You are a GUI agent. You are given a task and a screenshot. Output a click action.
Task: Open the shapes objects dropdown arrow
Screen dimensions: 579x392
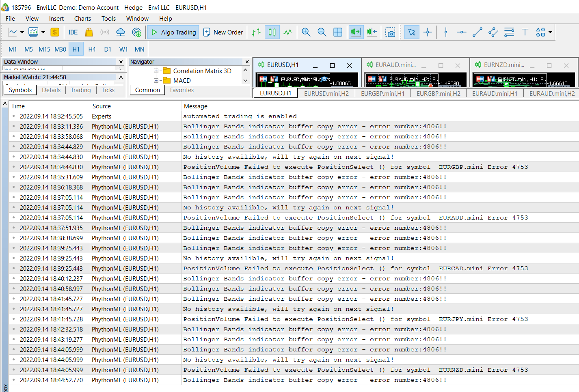(550, 32)
